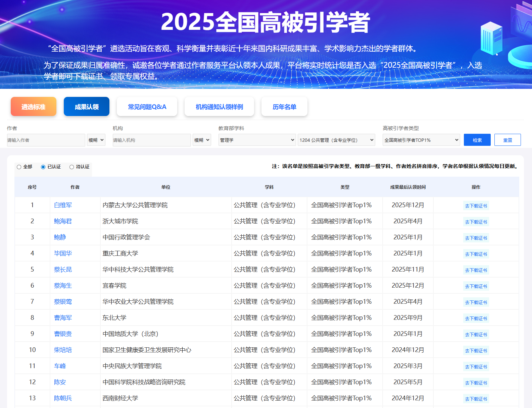Click 去下载证书 for 鲍海君
The image size is (532, 408).
476,222
